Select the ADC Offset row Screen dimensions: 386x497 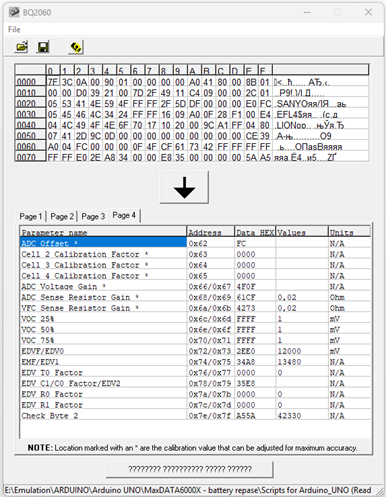[x=195, y=243]
